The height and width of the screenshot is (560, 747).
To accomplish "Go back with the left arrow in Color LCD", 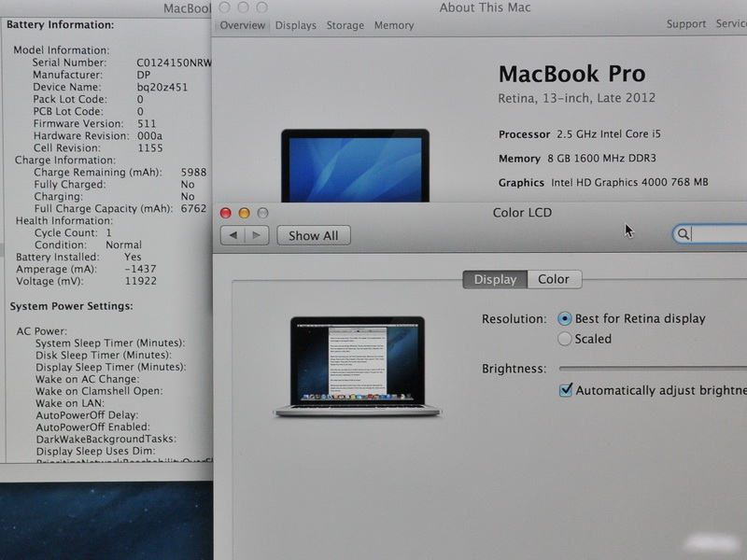I will (x=233, y=235).
